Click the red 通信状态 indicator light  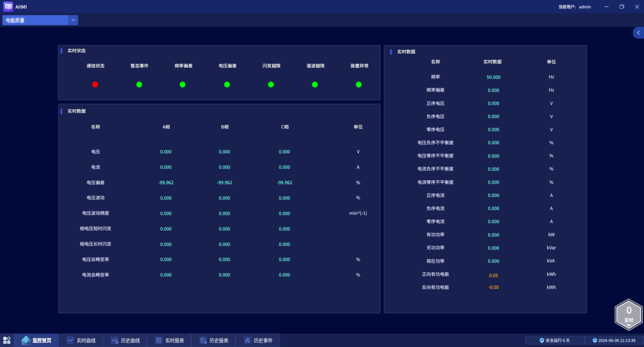pos(95,84)
